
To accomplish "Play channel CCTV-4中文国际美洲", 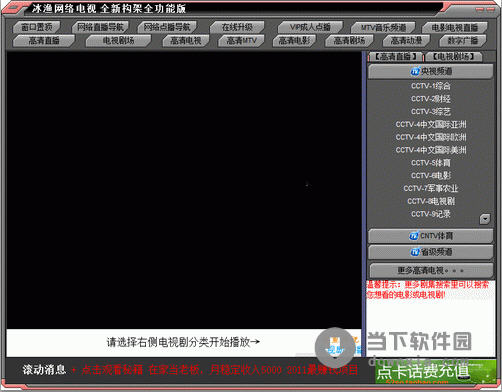I will point(431,150).
